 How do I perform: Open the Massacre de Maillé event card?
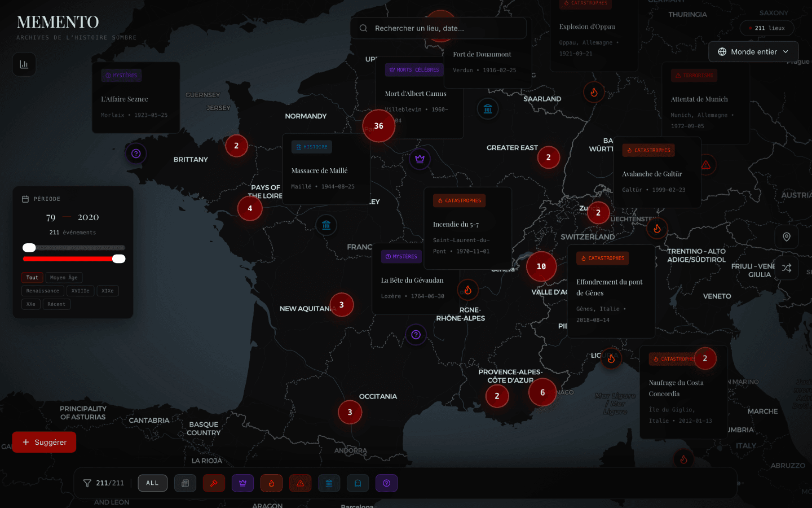click(326, 170)
